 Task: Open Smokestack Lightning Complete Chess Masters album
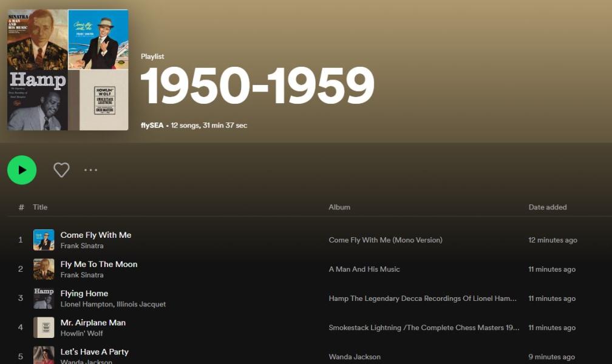coord(424,328)
